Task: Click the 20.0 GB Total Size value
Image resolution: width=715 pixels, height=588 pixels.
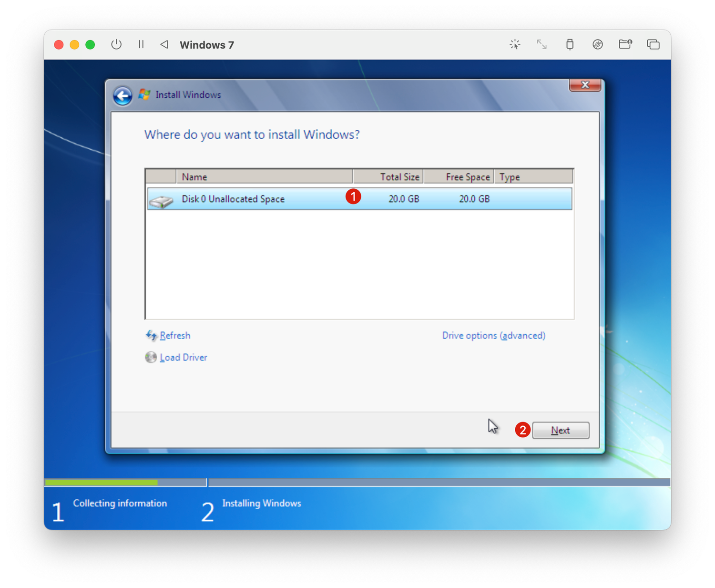Action: (404, 199)
